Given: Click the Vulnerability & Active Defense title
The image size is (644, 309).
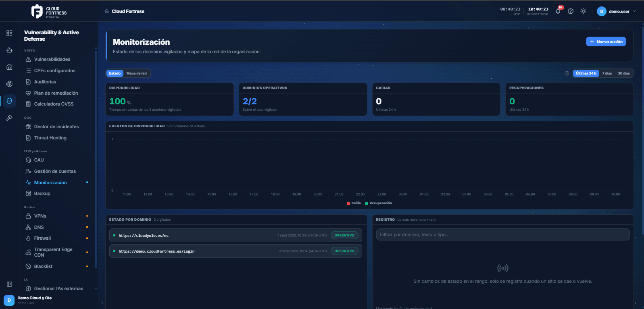Looking at the screenshot, I should tap(52, 35).
